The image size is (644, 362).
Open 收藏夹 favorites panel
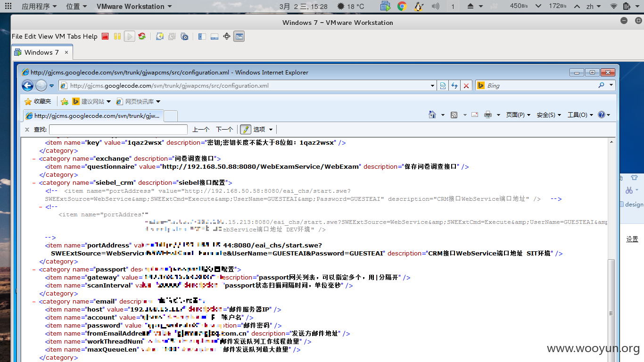[38, 101]
